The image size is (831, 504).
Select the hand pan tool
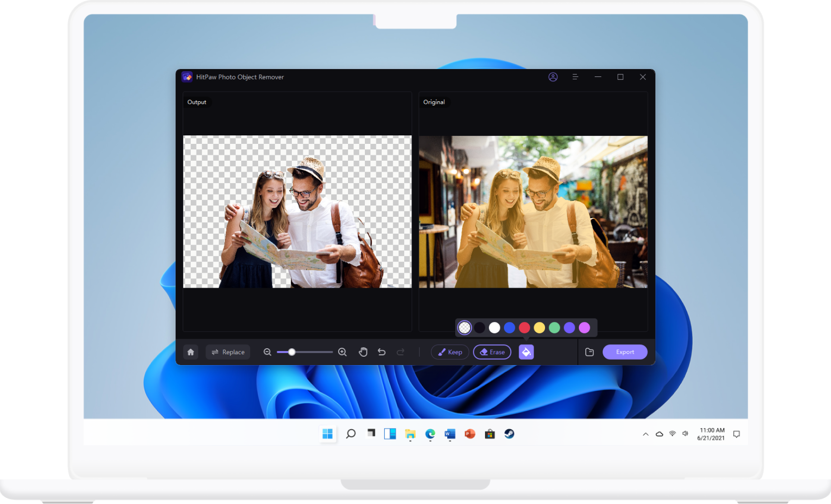point(363,352)
